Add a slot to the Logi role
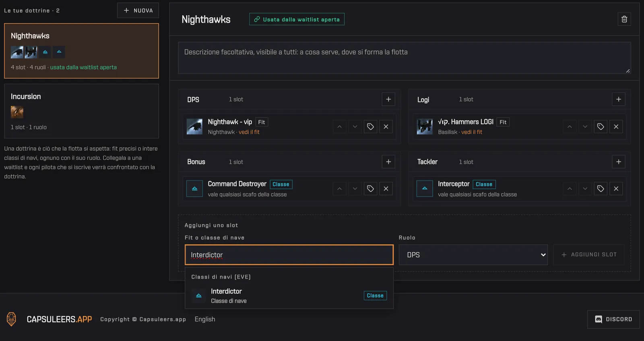Image resolution: width=644 pixels, height=341 pixels. 619,99
